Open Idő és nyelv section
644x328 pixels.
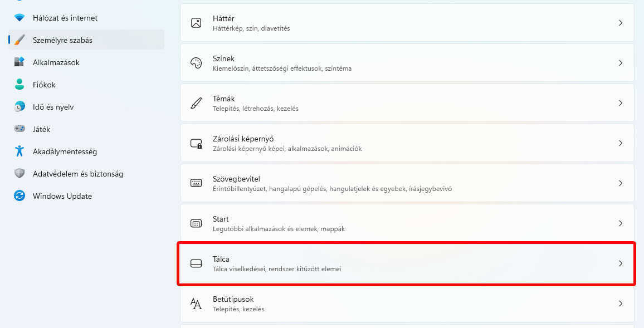[x=53, y=107]
